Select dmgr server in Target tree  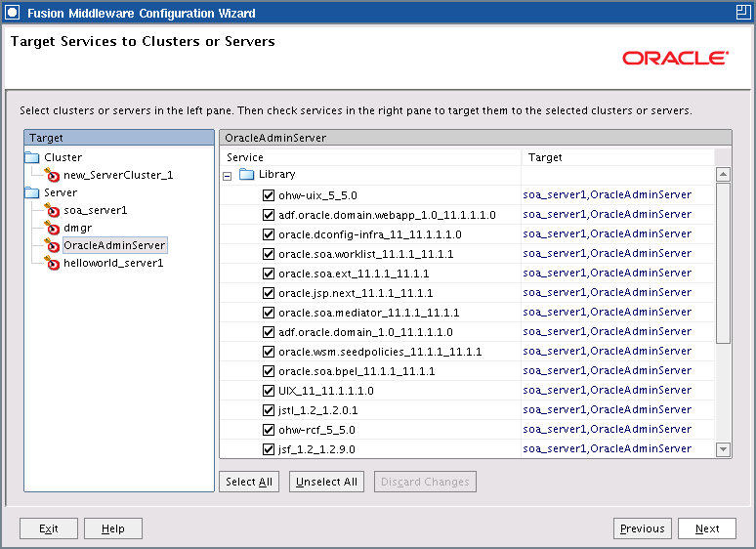(x=77, y=228)
